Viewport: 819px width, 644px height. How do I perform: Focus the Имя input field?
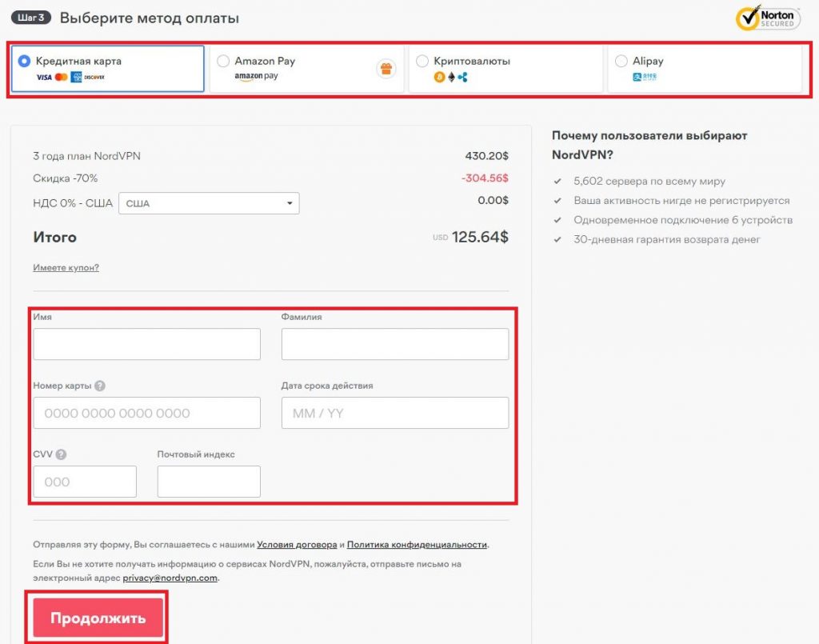[147, 344]
